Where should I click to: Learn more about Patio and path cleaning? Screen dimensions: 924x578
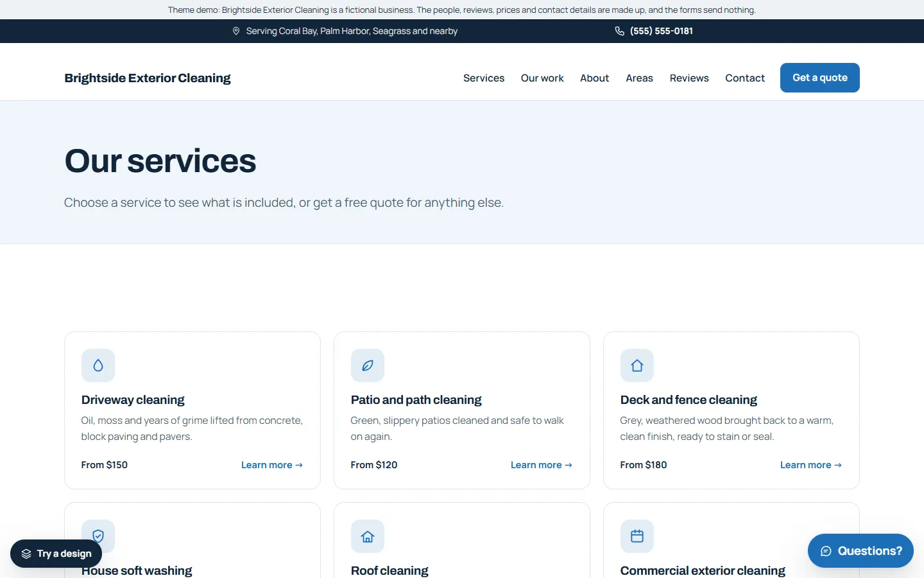542,465
